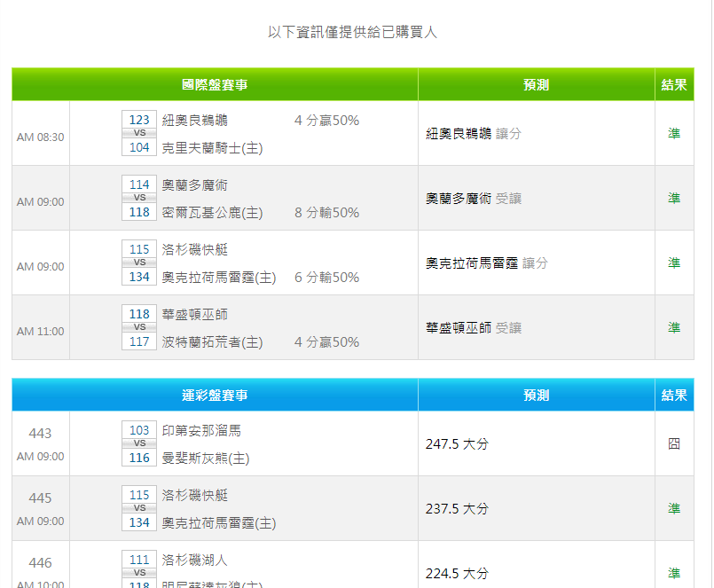This screenshot has height=588, width=714.
Task: Select AM 09:00 under game number 445
Action: pyautogui.click(x=41, y=521)
